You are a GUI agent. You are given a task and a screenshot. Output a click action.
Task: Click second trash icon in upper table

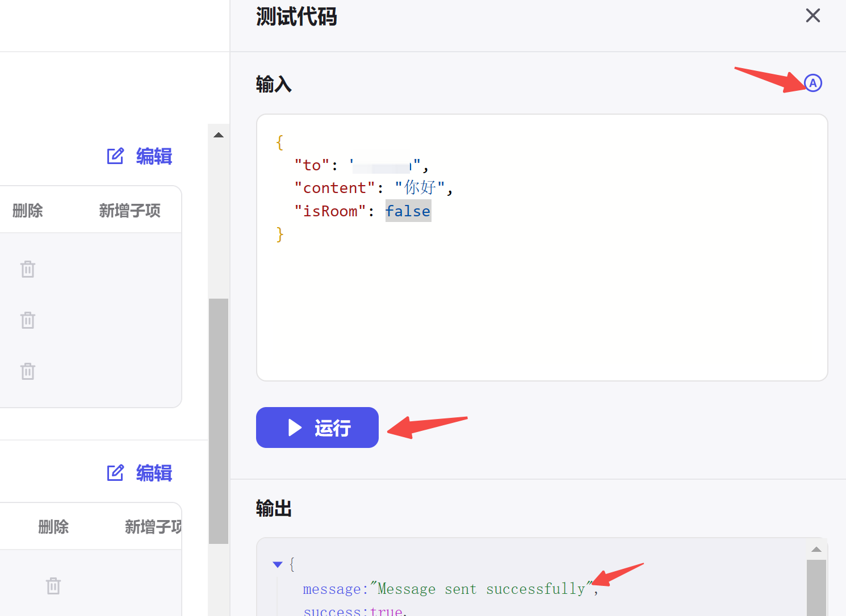click(28, 320)
